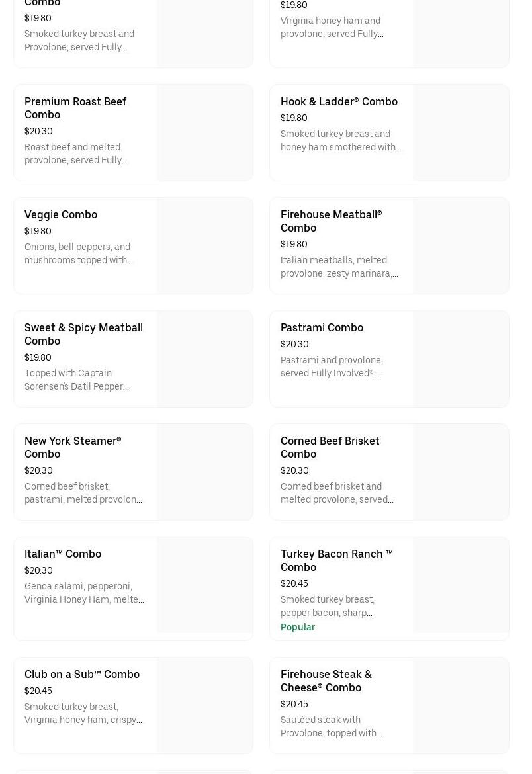
Task: Open the New York Steamer Combo
Action: click(73, 447)
